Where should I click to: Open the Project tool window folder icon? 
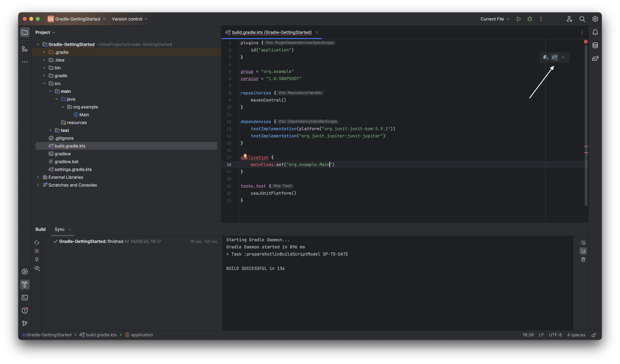25,32
